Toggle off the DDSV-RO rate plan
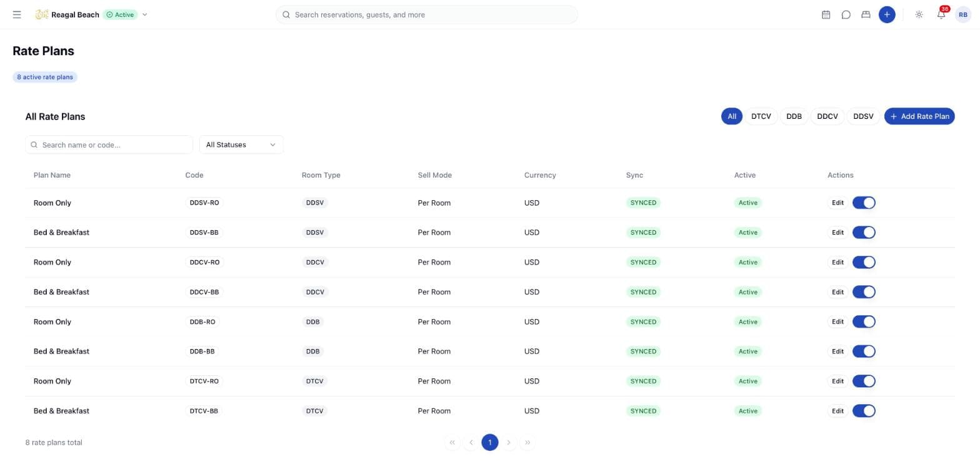Image resolution: width=980 pixels, height=471 pixels. pos(864,203)
